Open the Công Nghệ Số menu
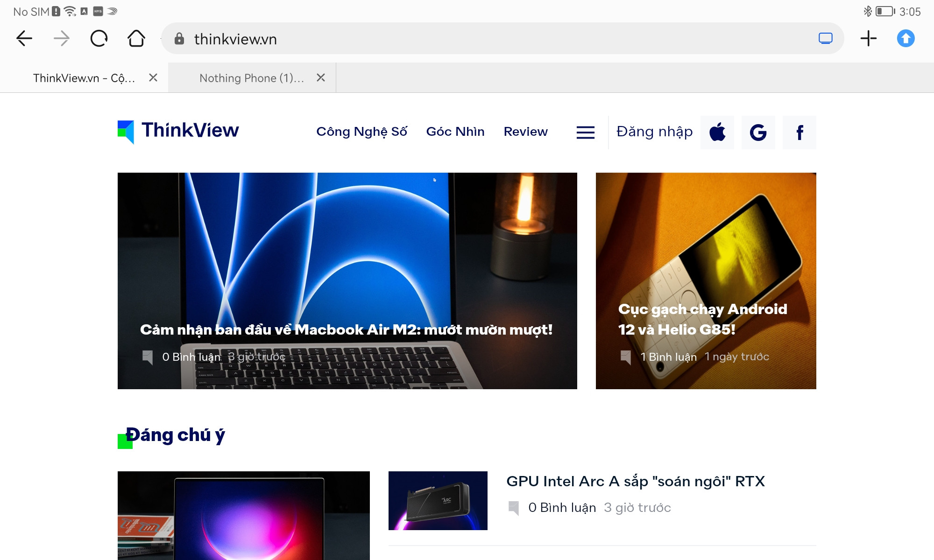 tap(362, 132)
